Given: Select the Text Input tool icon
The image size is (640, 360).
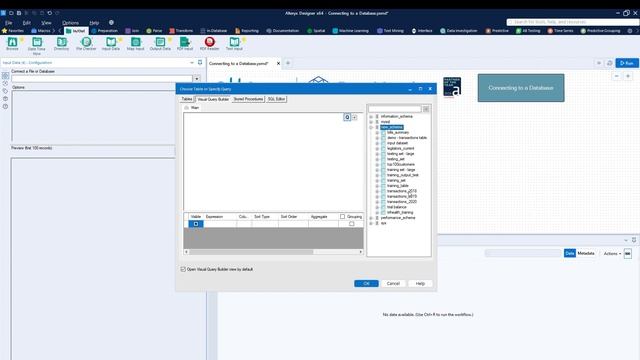Looking at the screenshot, I should click(234, 42).
